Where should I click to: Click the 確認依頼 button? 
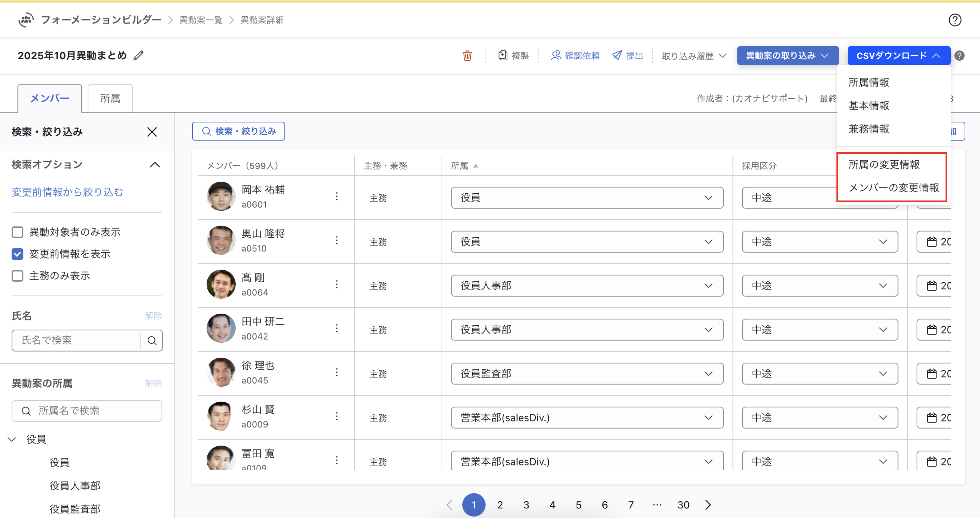[575, 56]
